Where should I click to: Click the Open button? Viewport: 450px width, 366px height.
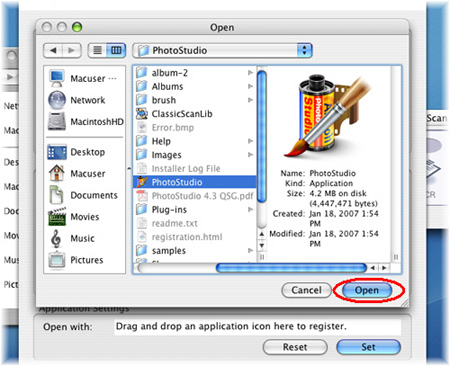367,290
